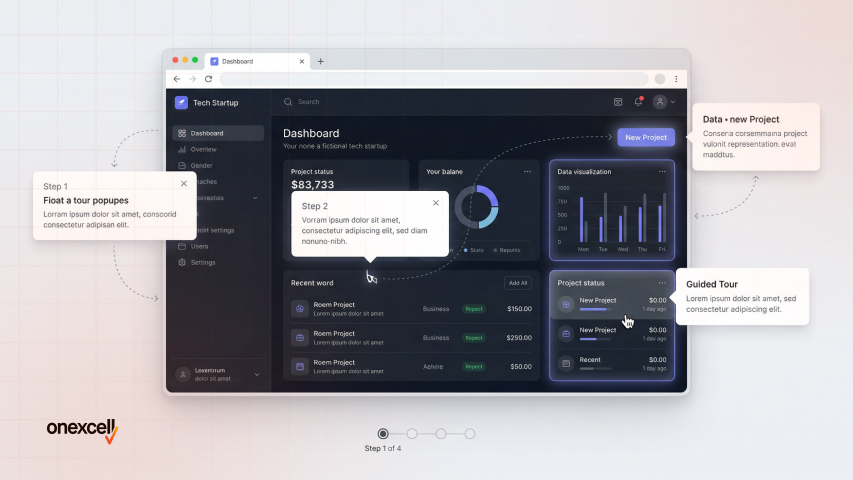Select the third tour step dot
The width and height of the screenshot is (853, 480).
tap(441, 434)
